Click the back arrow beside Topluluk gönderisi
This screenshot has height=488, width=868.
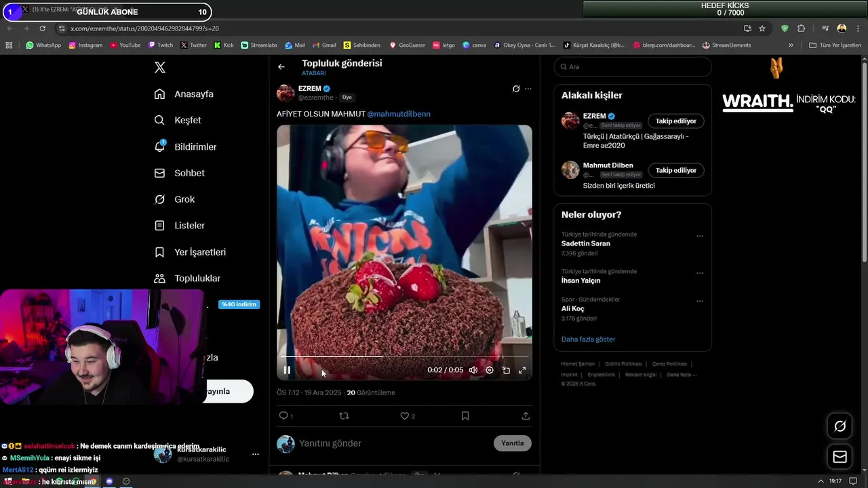pyautogui.click(x=281, y=66)
